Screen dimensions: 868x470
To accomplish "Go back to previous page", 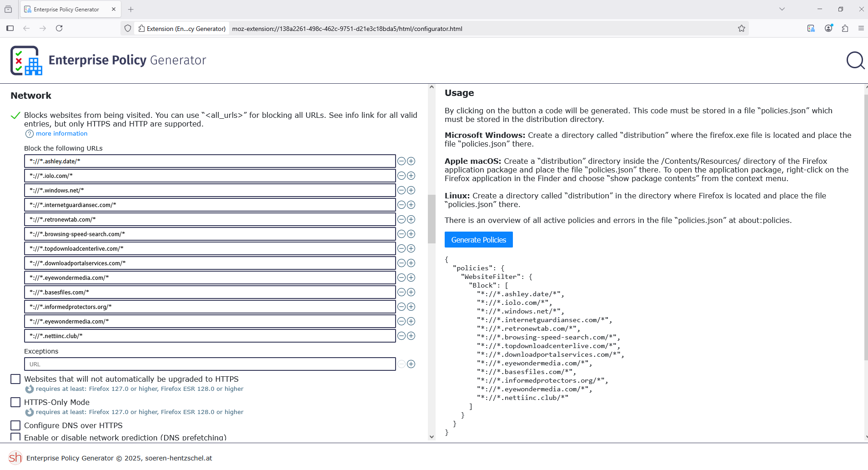I will pos(26,28).
